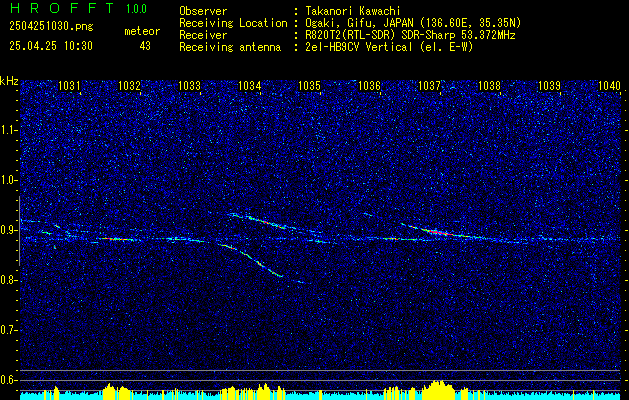Image resolution: width=629 pixels, height=400 pixels.
Task: Click time marker 1034
Action: (249, 85)
